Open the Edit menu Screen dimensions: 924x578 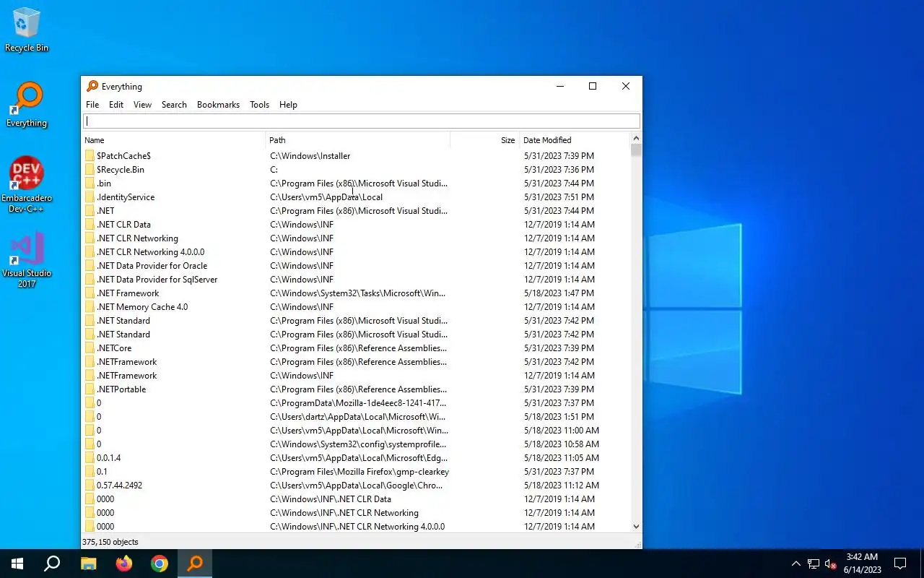coord(116,105)
